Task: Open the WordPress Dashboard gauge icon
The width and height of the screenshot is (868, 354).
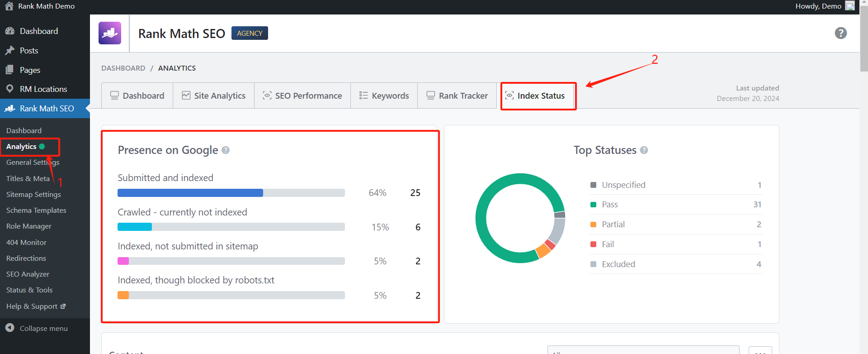Action: 9,31
